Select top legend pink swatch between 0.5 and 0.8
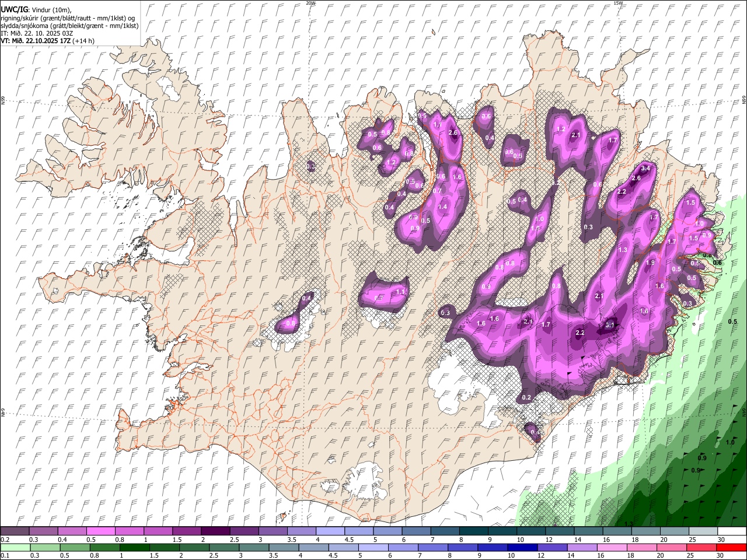The image size is (747, 560). 102,531
